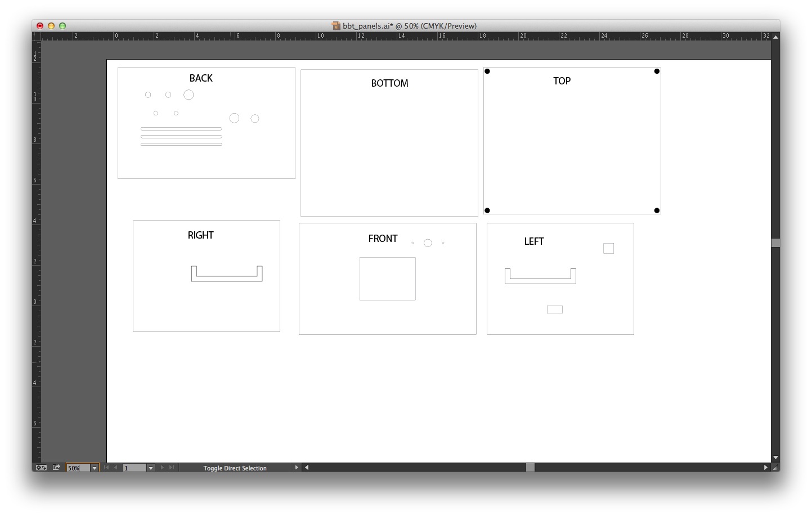Viewport: 812px width, 516px height.
Task: Select the U-shaped bracket in RIGHT panel
Action: [227, 279]
